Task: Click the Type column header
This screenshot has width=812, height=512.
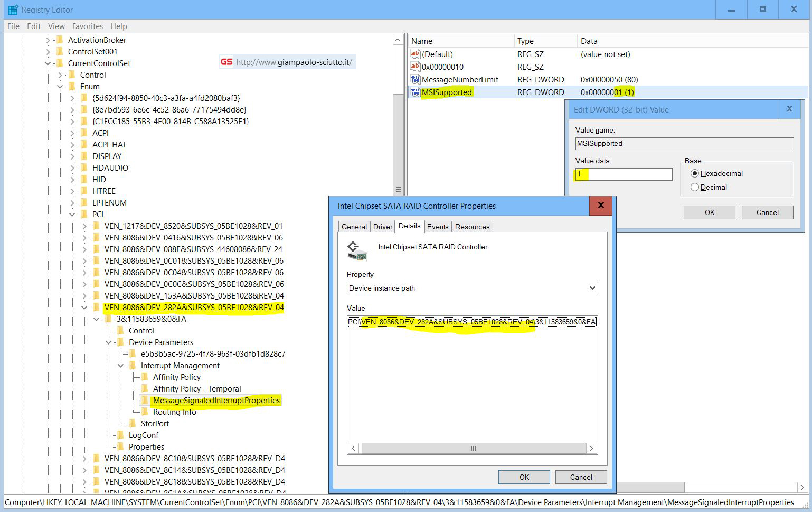Action: (x=546, y=41)
